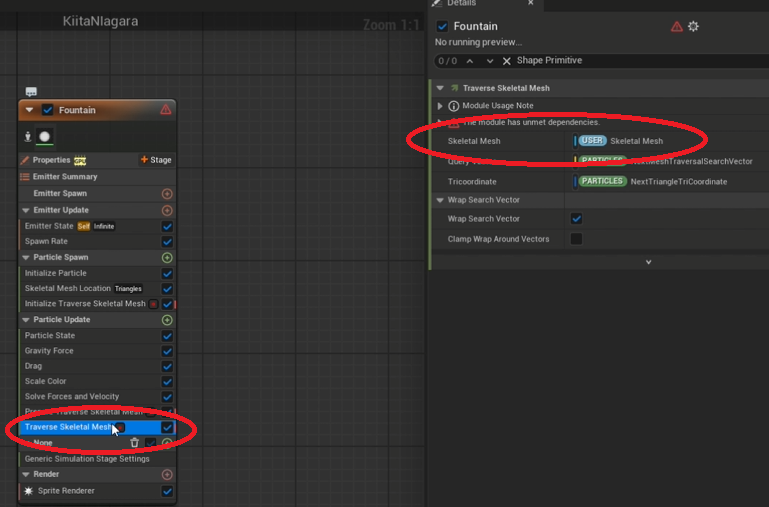Toggle the Fountain emitter enabled checkbox in node
Viewport: 769px width, 507px height.
click(48, 110)
